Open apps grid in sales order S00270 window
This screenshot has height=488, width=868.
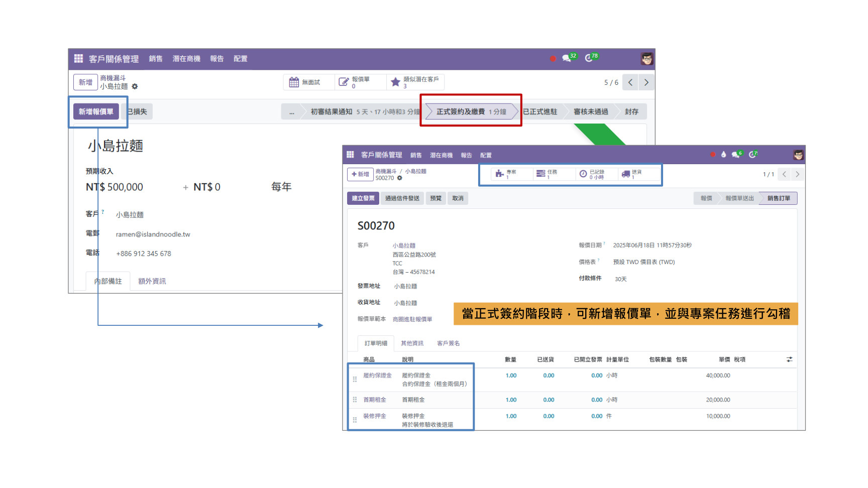350,155
